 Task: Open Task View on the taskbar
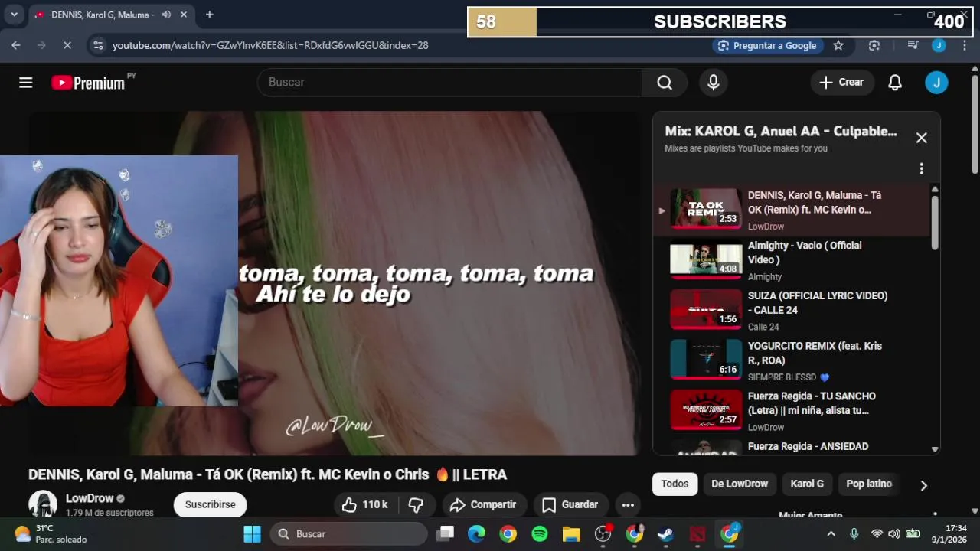446,533
